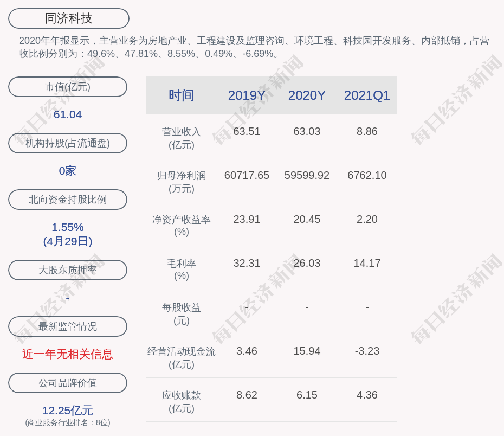This screenshot has height=436, width=504.
Task: Select the 净资产收益率 2020Y value 20.45
Action: 307,219
